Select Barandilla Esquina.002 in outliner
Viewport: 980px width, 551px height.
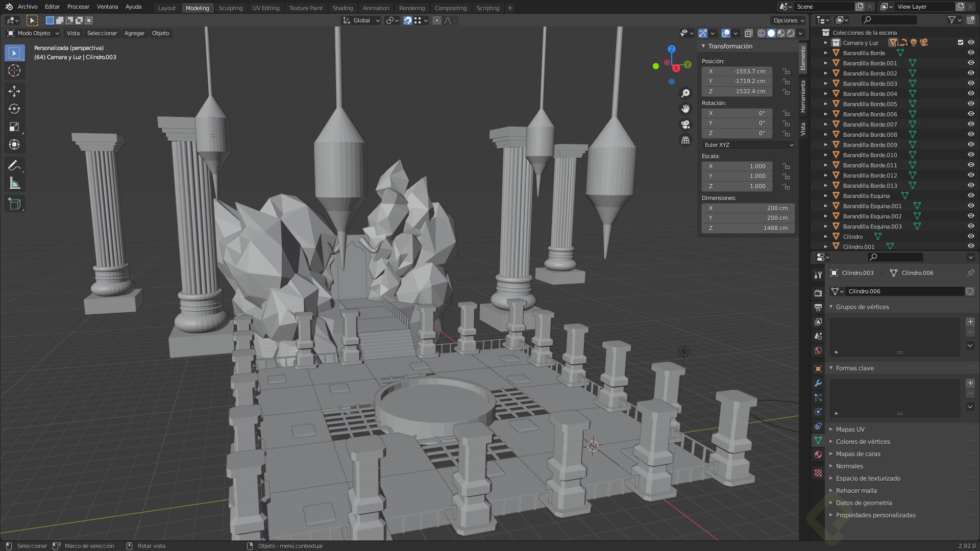[x=872, y=216]
